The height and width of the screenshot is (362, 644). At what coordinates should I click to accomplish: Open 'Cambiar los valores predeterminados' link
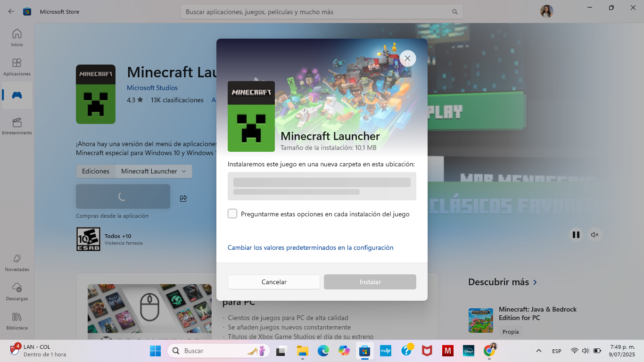pos(310,247)
